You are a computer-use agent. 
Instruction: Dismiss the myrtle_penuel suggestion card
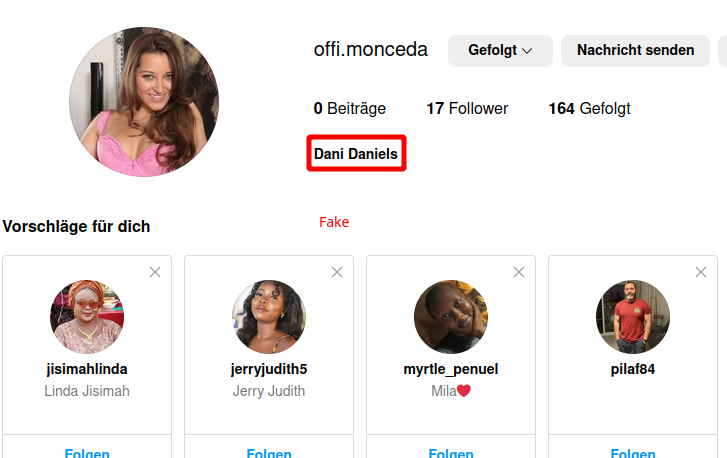pyautogui.click(x=519, y=272)
